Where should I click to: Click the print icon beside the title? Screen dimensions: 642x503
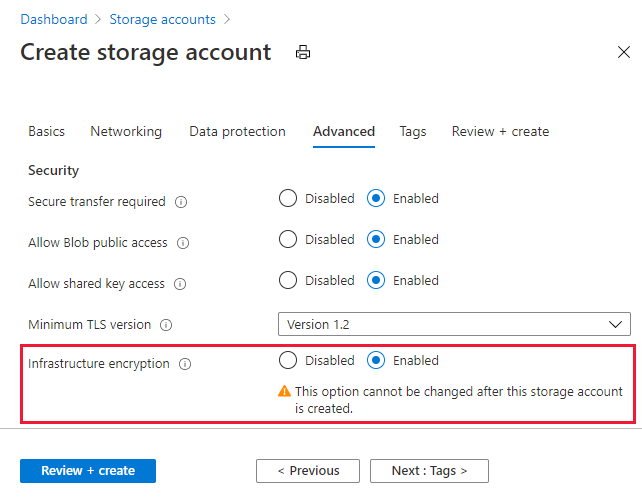(303, 53)
